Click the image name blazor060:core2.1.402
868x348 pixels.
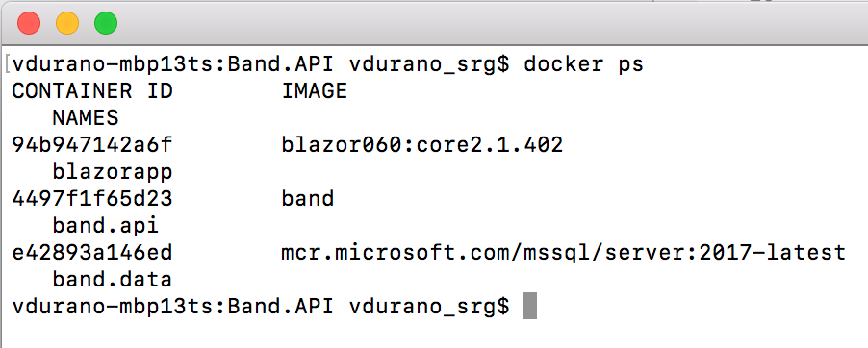click(422, 145)
